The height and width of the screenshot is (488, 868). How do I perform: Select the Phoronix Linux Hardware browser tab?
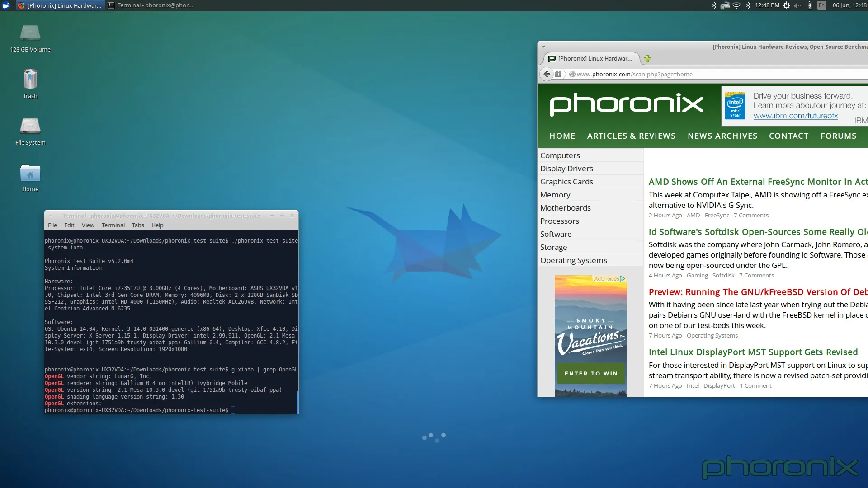click(x=590, y=59)
